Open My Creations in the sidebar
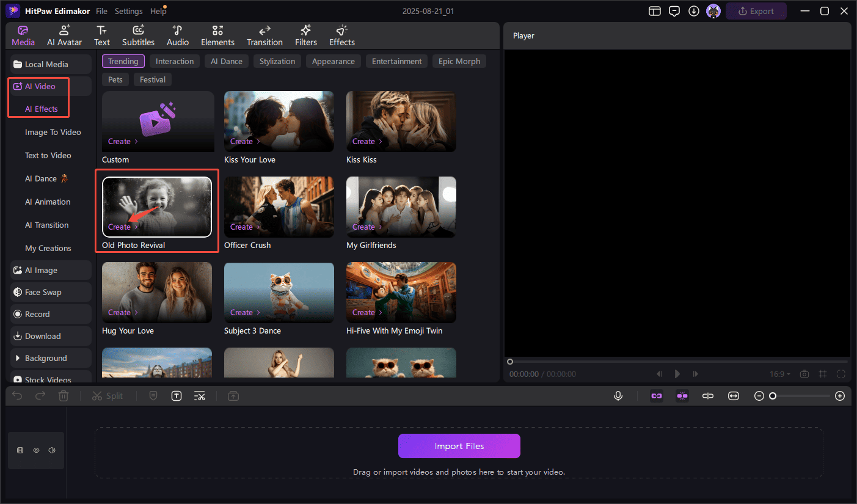 pyautogui.click(x=48, y=248)
